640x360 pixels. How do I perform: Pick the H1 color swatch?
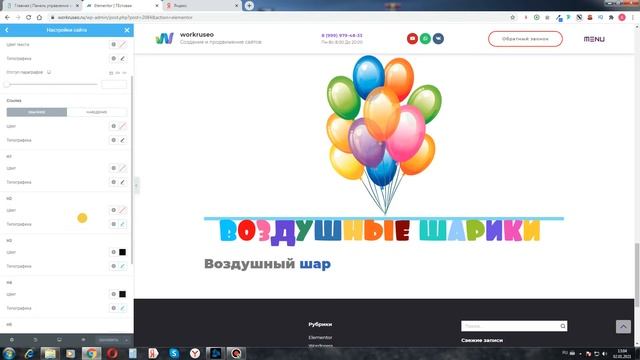122,168
